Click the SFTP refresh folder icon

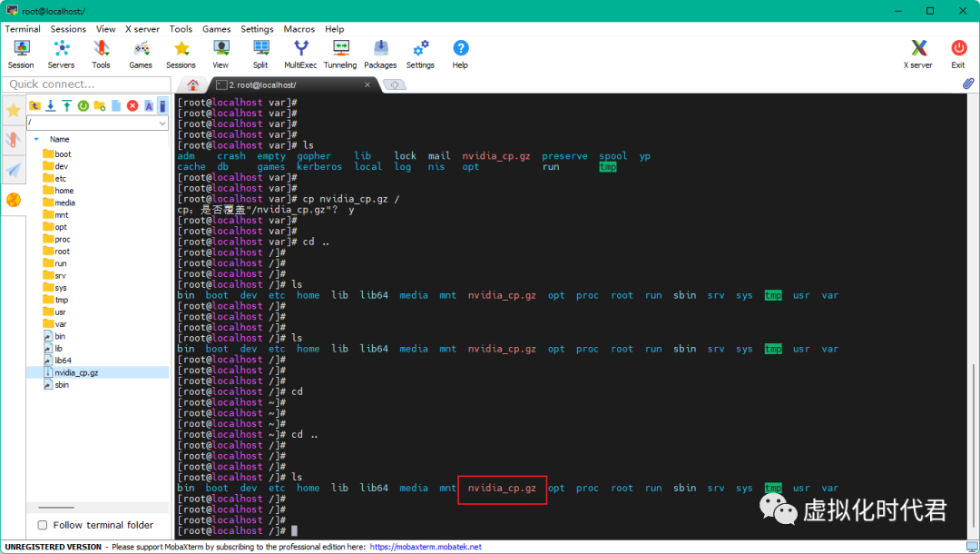click(x=83, y=106)
